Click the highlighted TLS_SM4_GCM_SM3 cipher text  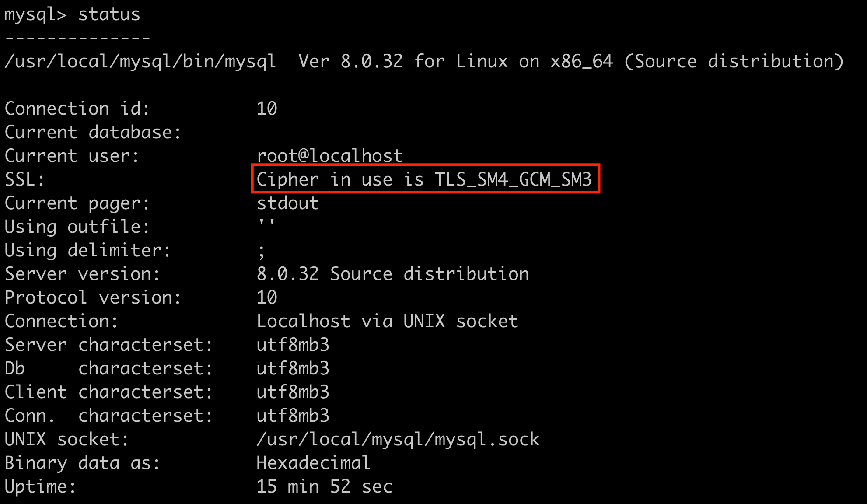[x=513, y=179]
